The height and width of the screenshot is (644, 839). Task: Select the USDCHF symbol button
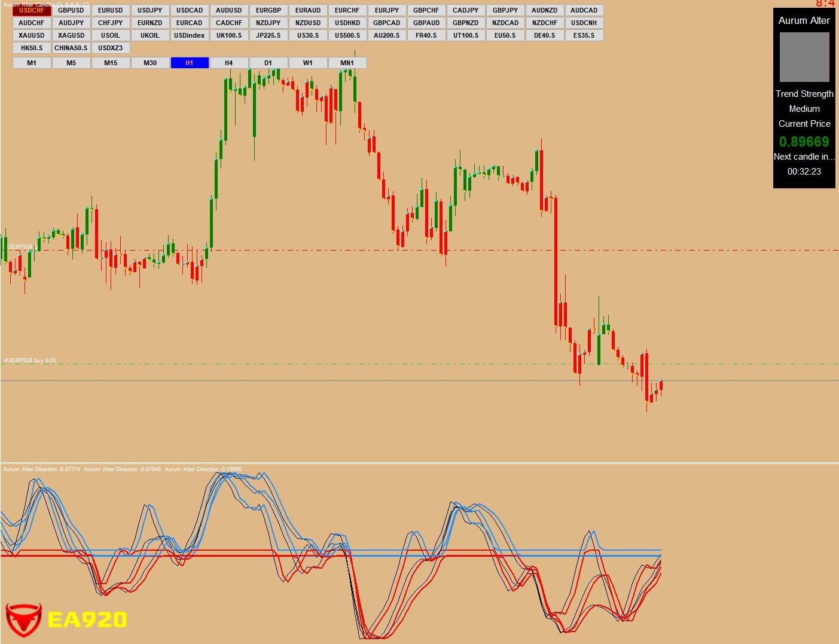tap(32, 10)
